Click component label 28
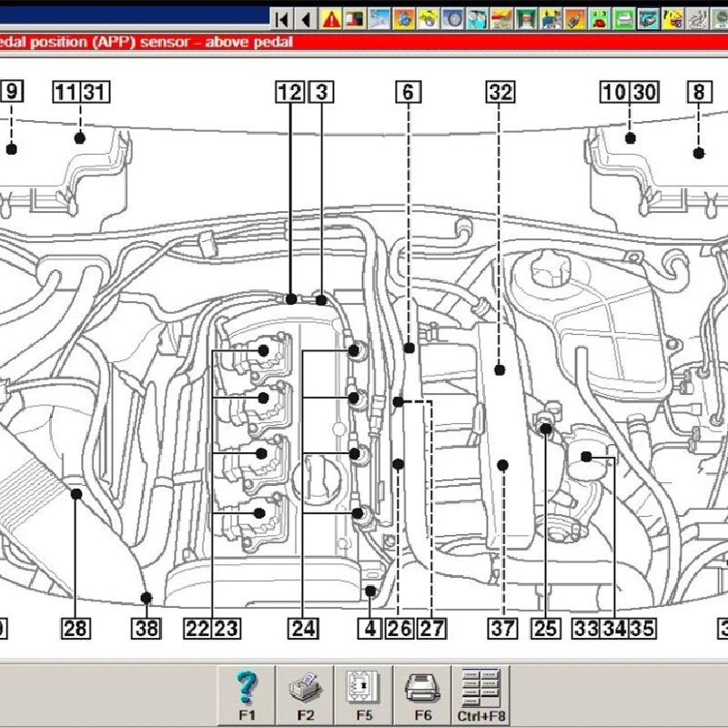The width and height of the screenshot is (728, 728). 76,628
